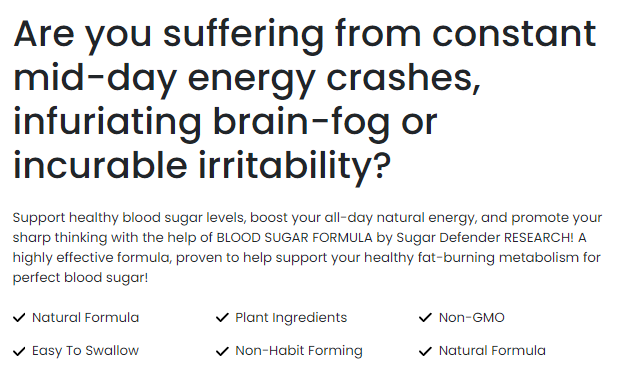Click Natural Formula label preceding Plant Ingredients
Screen dimensions: 632x368
click(x=85, y=318)
